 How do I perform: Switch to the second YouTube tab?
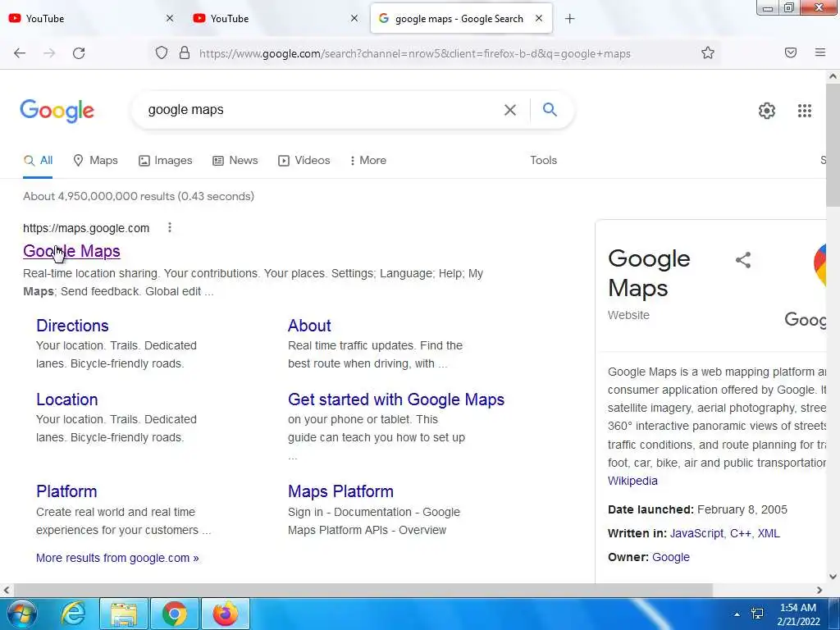coord(276,19)
